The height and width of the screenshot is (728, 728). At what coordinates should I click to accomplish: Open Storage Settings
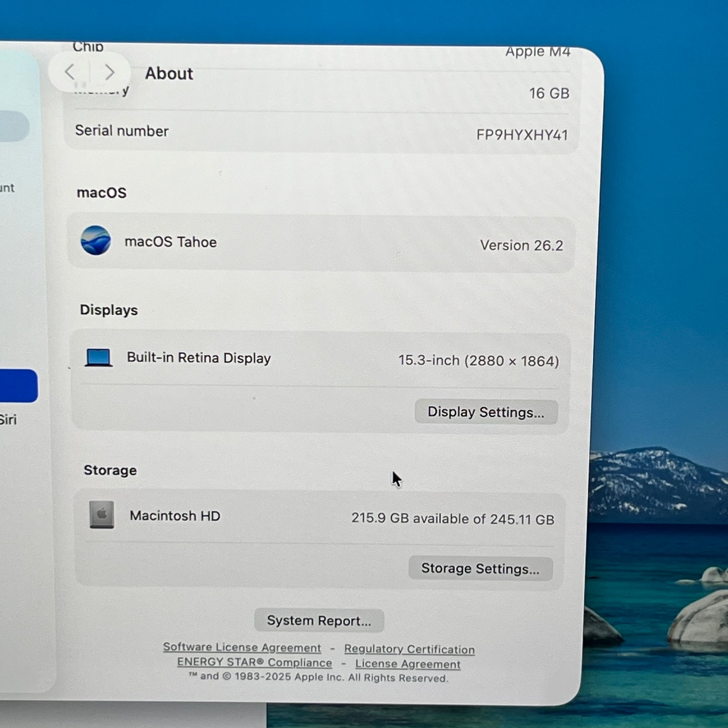click(481, 568)
